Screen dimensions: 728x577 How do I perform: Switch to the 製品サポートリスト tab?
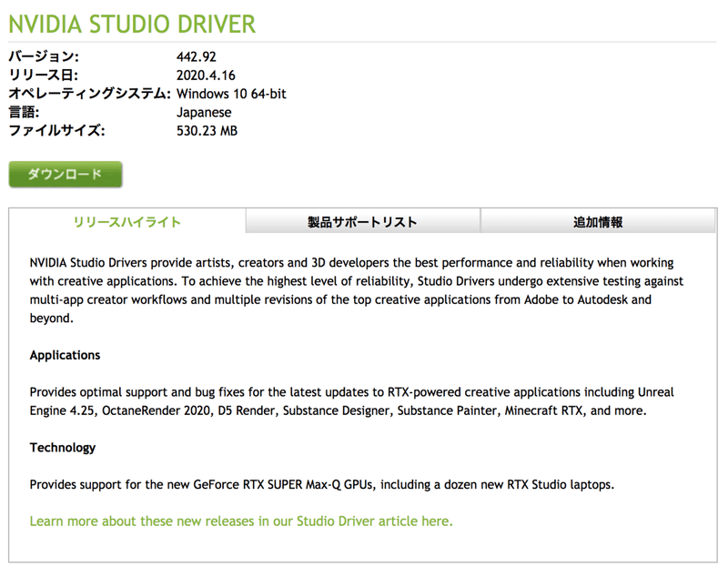coord(362,222)
